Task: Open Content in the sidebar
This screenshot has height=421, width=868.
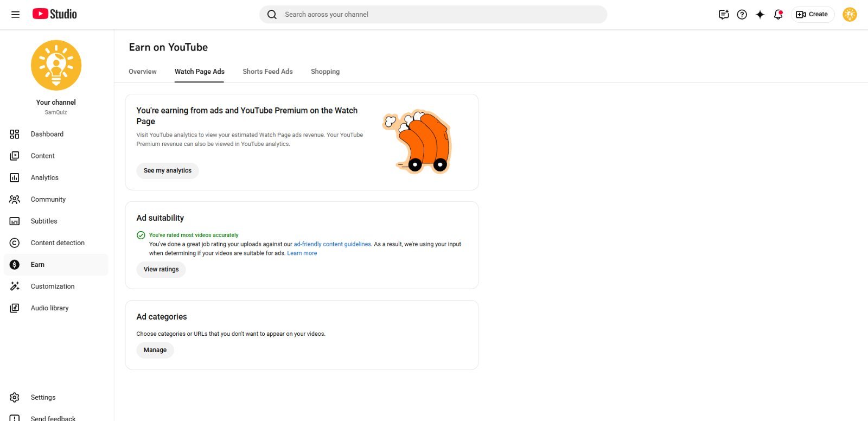Action: (x=56, y=156)
